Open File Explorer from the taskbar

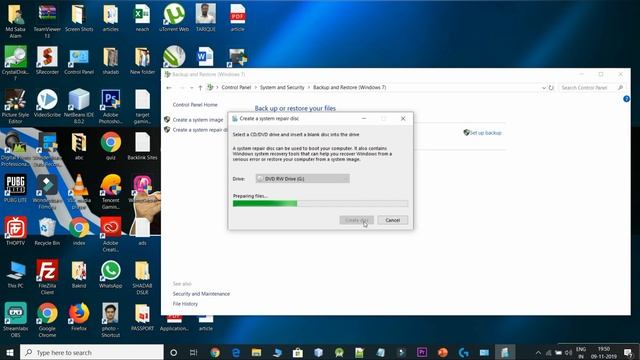tap(256, 352)
